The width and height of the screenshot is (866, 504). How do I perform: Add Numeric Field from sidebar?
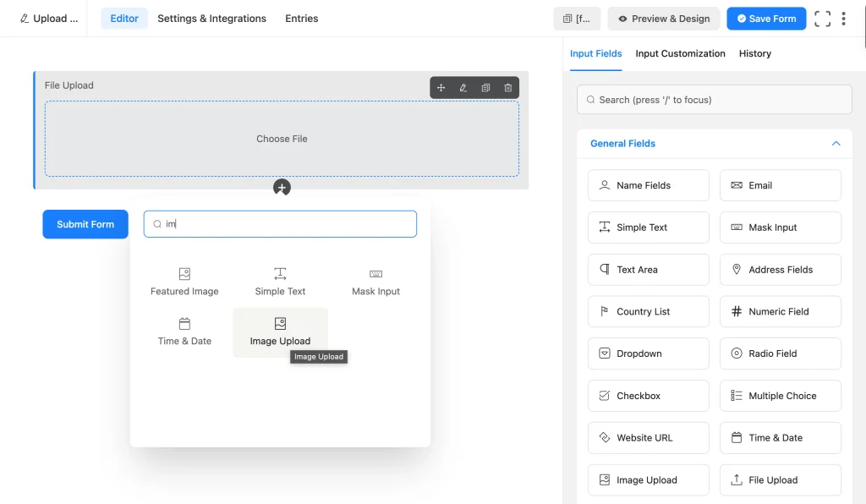point(781,311)
